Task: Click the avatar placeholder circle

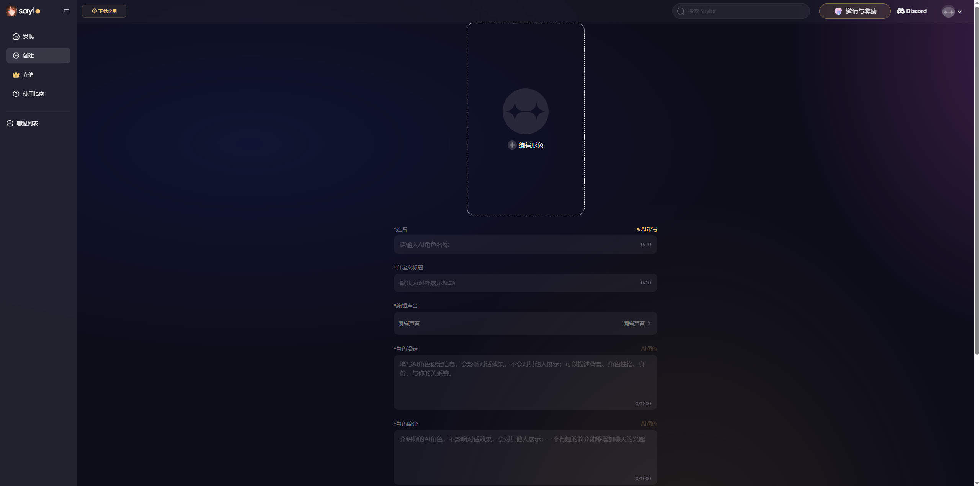Action: 525,111
